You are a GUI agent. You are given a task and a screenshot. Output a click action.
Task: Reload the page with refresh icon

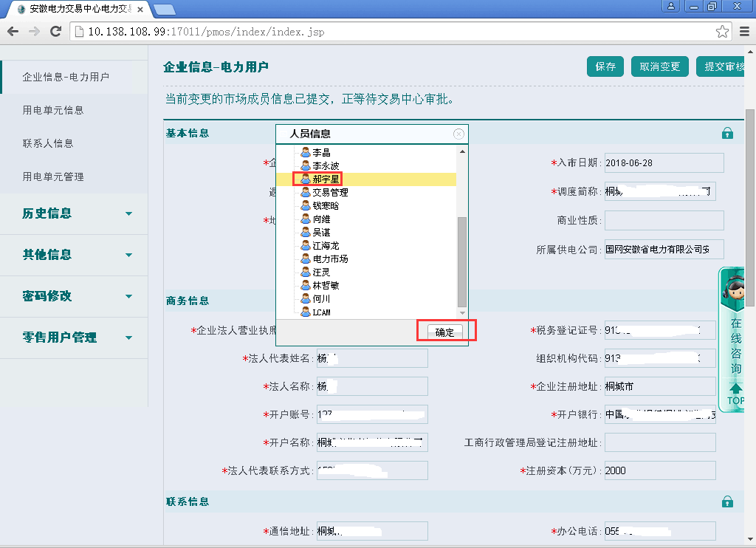[x=55, y=32]
